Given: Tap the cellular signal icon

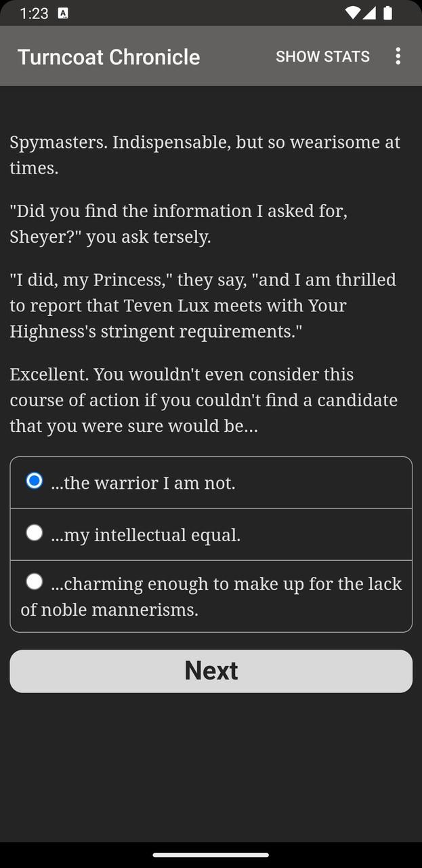Looking at the screenshot, I should pos(369,13).
